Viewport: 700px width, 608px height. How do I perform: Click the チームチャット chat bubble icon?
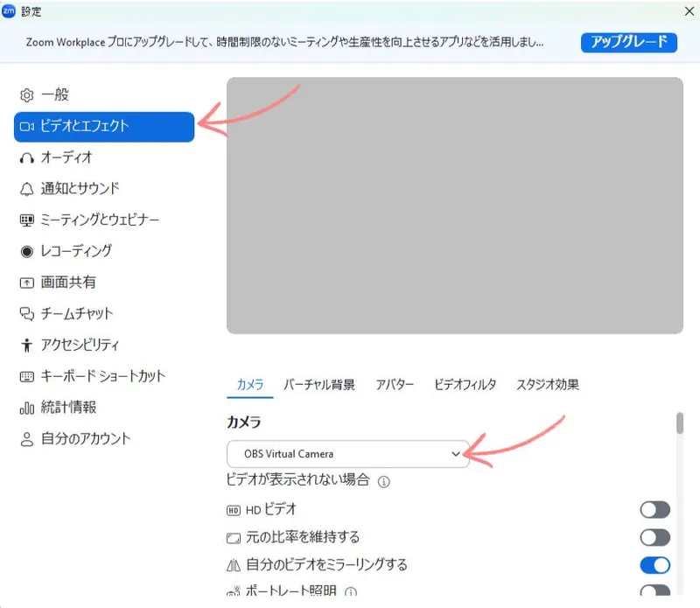(26, 313)
